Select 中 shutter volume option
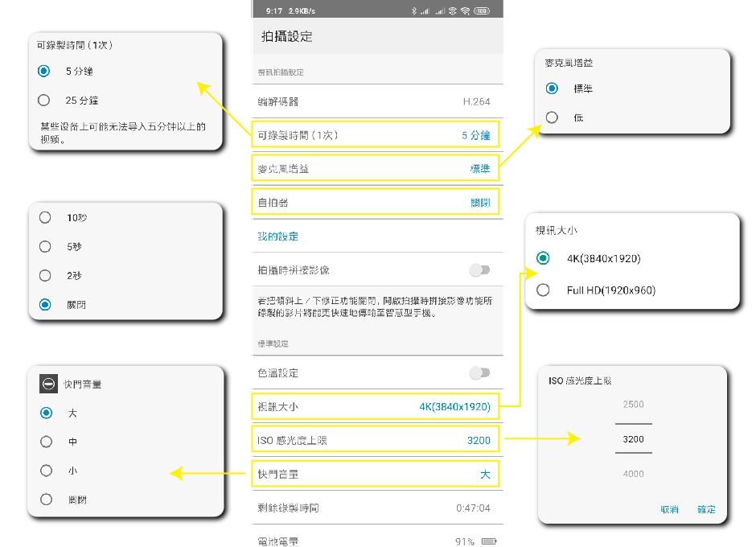 (46, 442)
